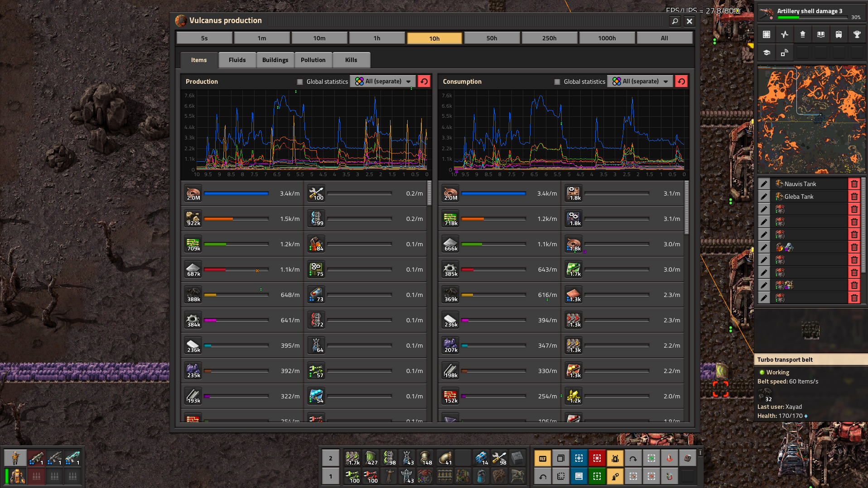Click production row bar showing 3.4k/m

point(236,193)
